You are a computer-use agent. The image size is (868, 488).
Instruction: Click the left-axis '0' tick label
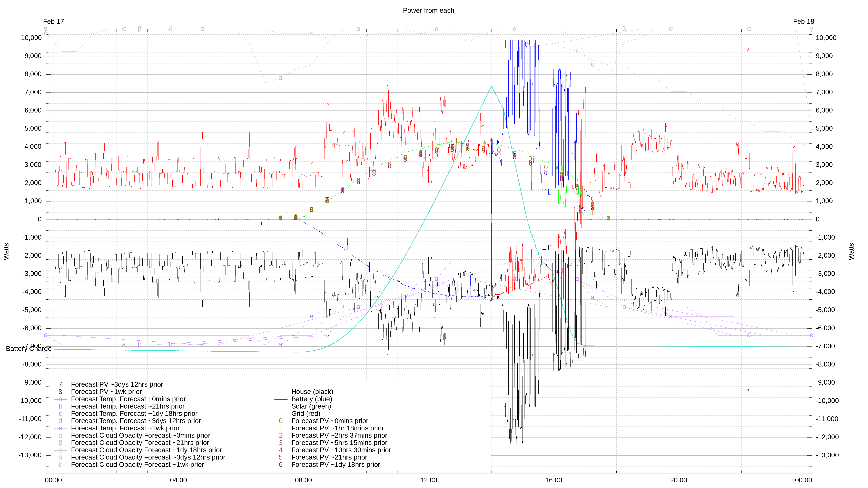(40, 219)
